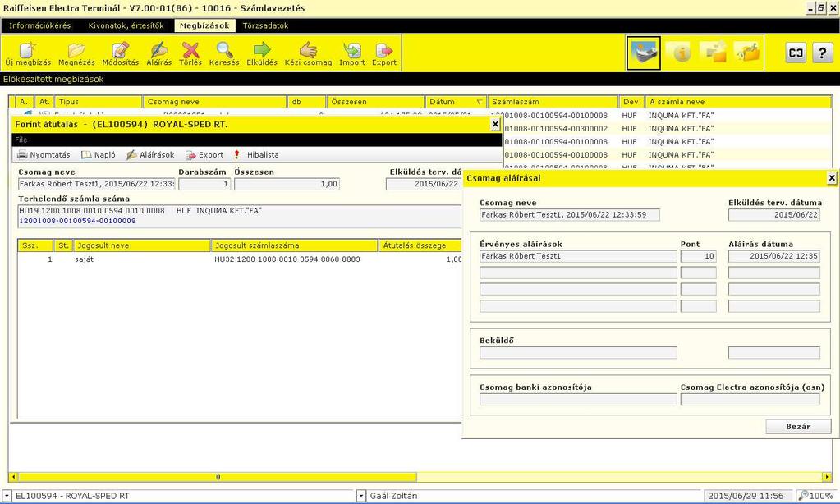The width and height of the screenshot is (840, 504).
Task: Create new order with Új megbízás
Action: 28,53
